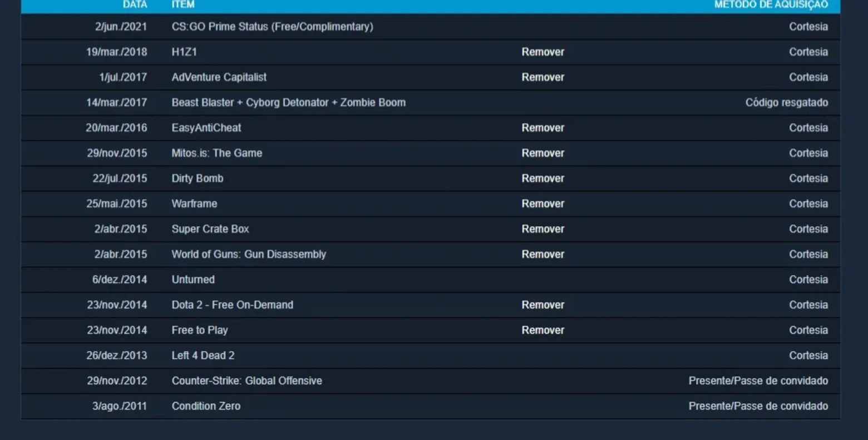Remove the H1Z1 license
The image size is (868, 440).
click(542, 52)
